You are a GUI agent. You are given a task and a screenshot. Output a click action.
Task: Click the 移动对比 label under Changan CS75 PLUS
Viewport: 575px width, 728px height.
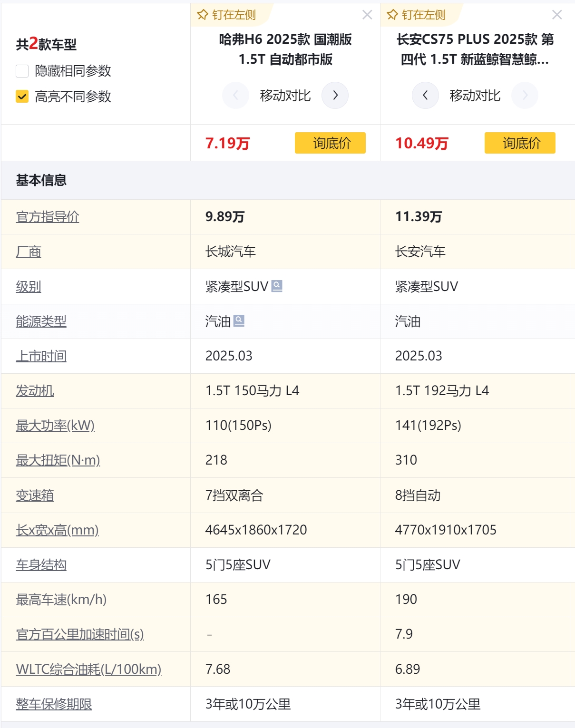(475, 96)
